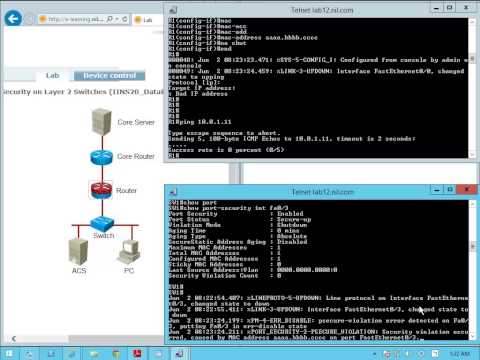Maximize the top Telnet window
The width and height of the screenshot is (480, 360).
(450, 8)
